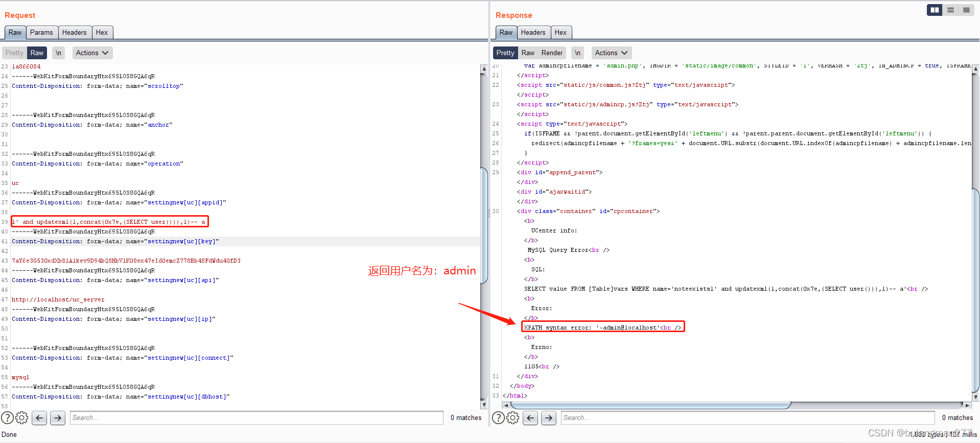Click Request pane vertical scrollbar
This screenshot has height=443, width=980.
coord(484,225)
